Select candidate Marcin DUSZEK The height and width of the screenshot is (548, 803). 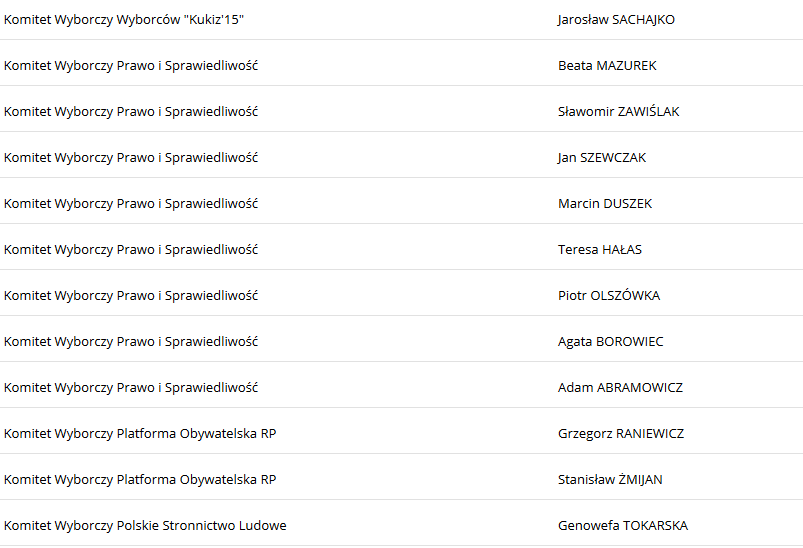(x=604, y=204)
